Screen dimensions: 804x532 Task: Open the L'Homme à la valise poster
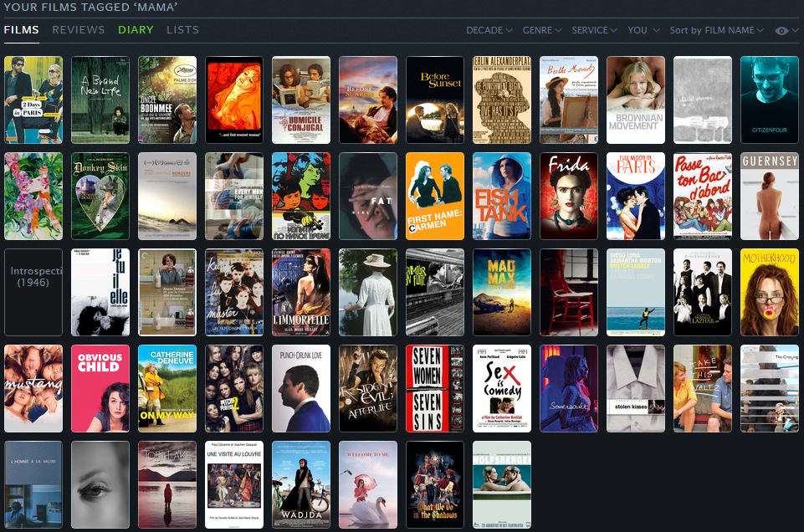point(33,485)
